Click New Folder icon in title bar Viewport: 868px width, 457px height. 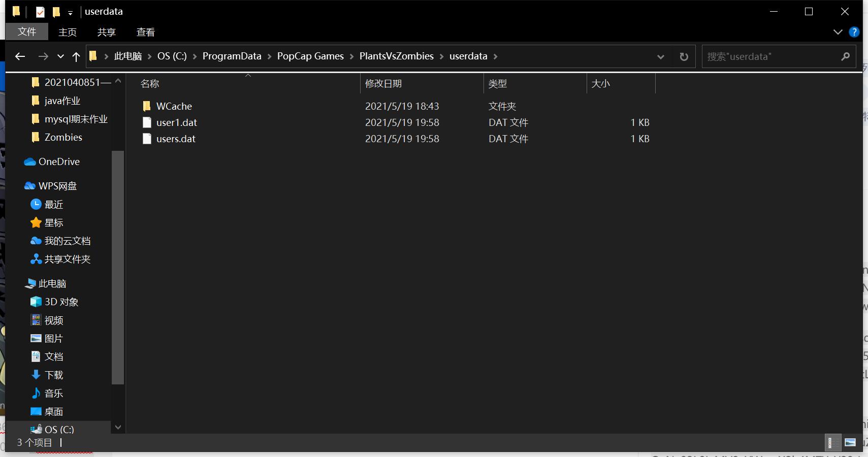click(x=56, y=12)
